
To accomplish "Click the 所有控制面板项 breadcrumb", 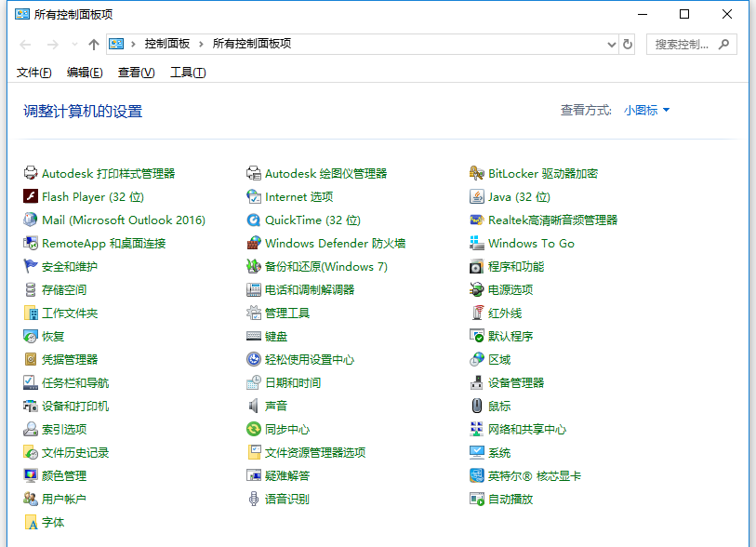I will click(x=252, y=44).
